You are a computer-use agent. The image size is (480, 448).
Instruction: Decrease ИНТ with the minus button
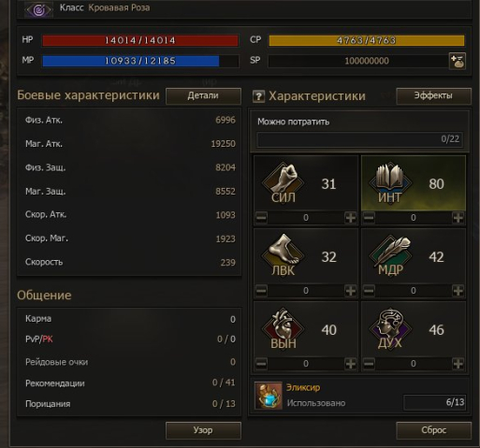[x=369, y=218]
